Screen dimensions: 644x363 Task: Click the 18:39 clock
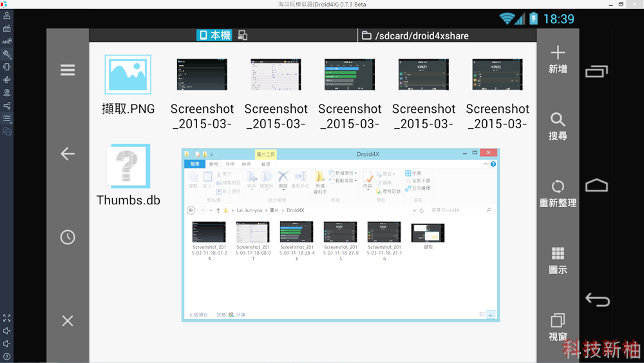[x=558, y=19]
